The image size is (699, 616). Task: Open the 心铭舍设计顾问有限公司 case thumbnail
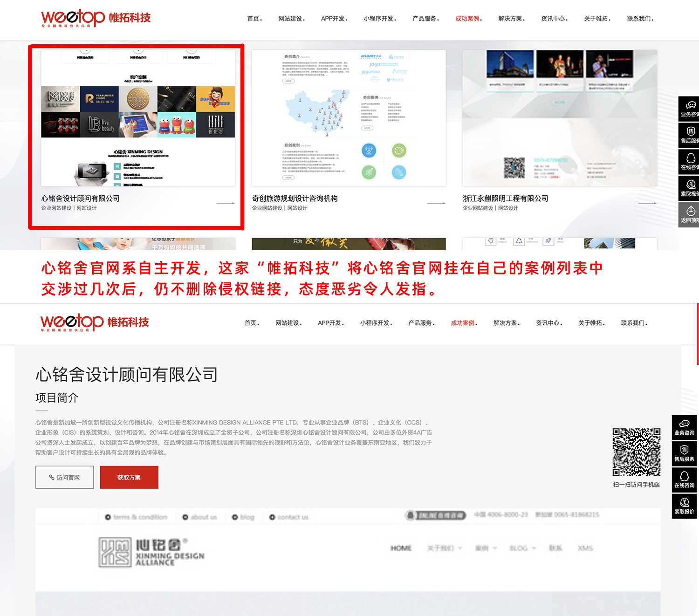[x=138, y=118]
